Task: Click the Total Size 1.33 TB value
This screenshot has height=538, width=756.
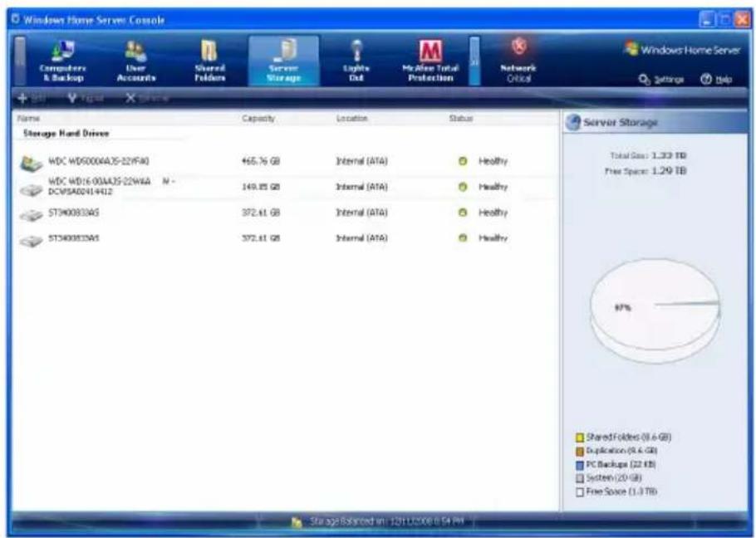Action: pos(669,155)
